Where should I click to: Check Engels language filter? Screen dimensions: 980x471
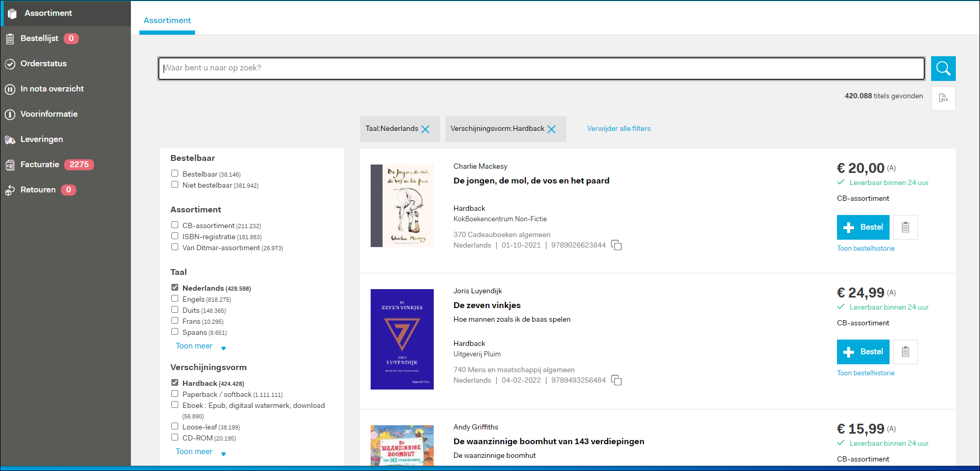(175, 299)
